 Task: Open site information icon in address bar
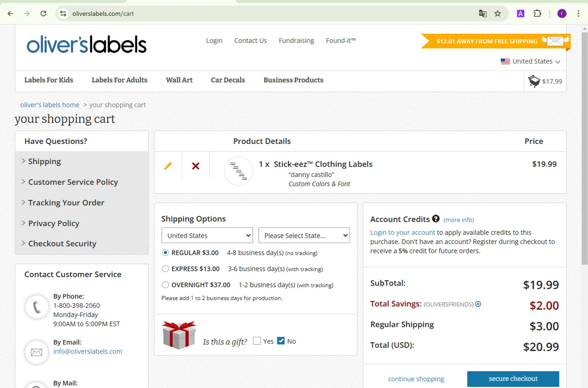[x=63, y=14]
